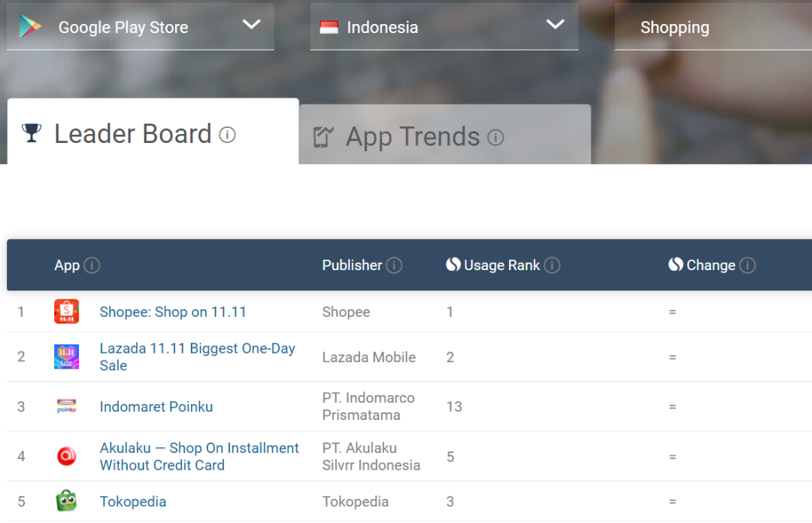Click info icon beside Change header
The width and height of the screenshot is (812, 523).
(x=747, y=265)
